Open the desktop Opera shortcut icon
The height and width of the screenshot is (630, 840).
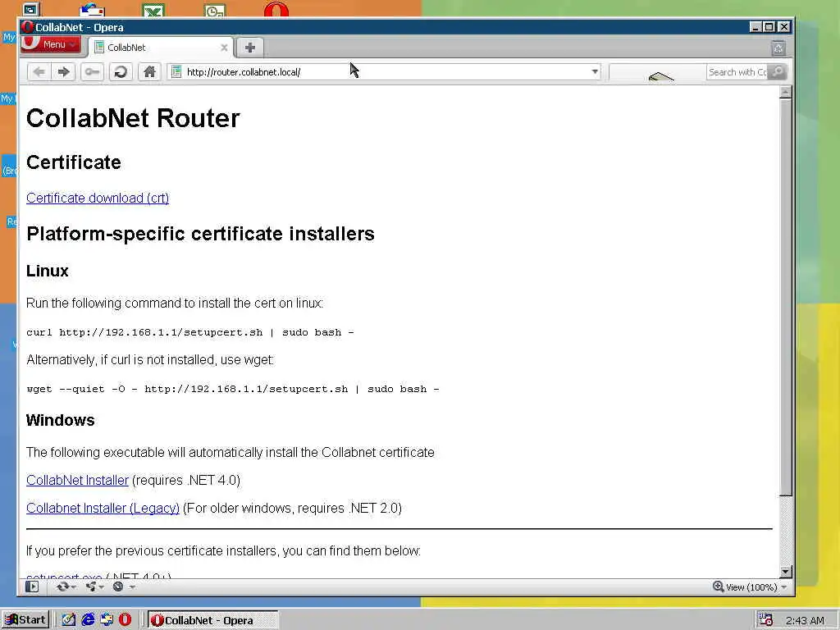tap(276, 9)
